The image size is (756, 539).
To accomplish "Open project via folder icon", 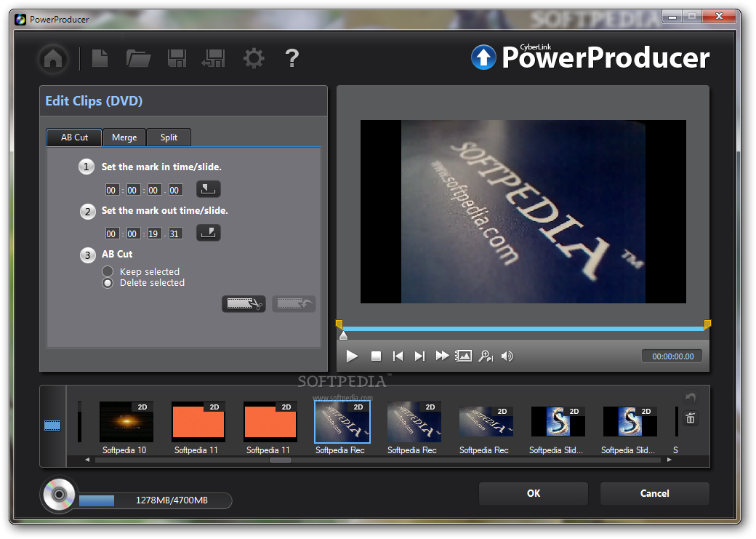I will pyautogui.click(x=138, y=58).
